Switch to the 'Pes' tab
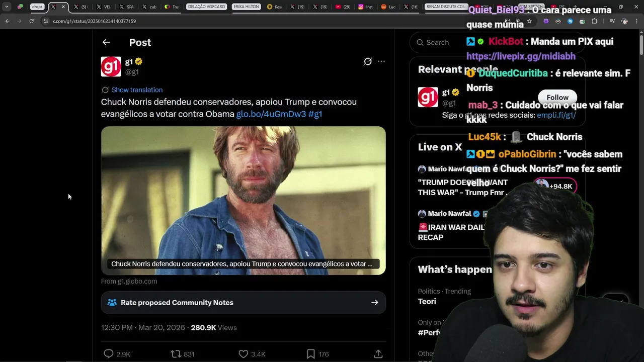The width and height of the screenshot is (644, 362). tap(275, 7)
